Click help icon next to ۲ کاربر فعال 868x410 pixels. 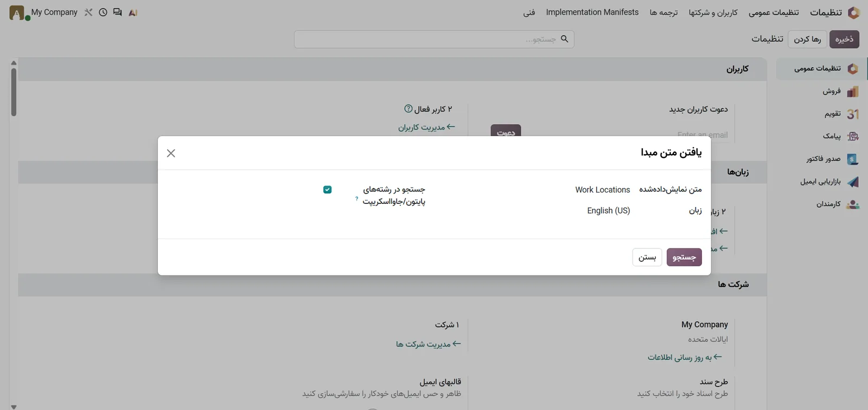click(x=409, y=108)
